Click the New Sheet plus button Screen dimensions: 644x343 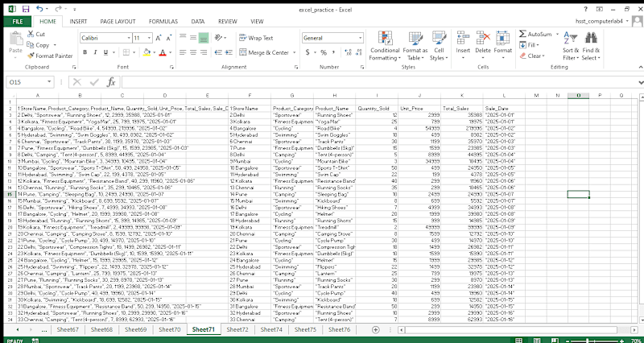click(x=375, y=329)
